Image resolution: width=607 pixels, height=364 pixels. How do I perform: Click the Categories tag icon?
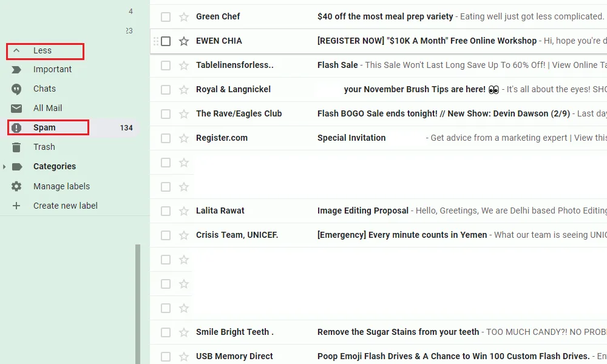pos(17,167)
